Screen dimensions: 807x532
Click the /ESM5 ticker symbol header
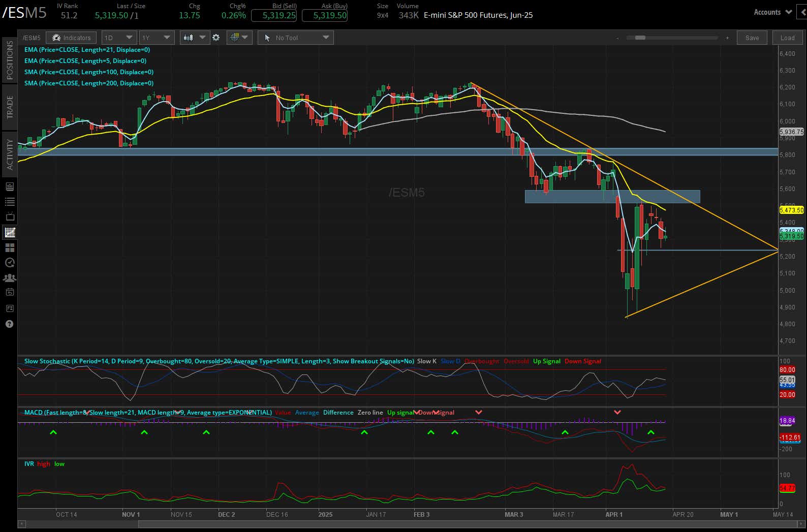[x=24, y=13]
